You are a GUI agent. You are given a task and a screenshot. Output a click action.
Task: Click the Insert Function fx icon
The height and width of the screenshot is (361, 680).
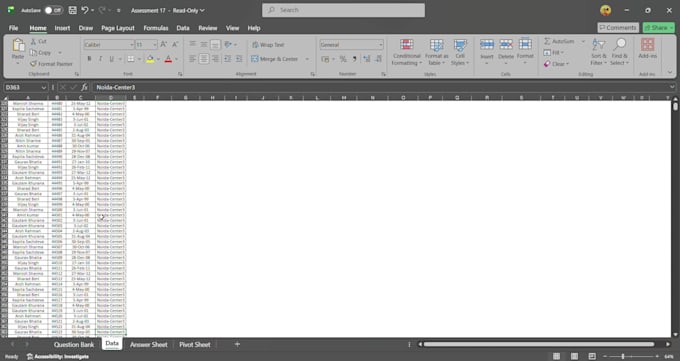point(84,87)
